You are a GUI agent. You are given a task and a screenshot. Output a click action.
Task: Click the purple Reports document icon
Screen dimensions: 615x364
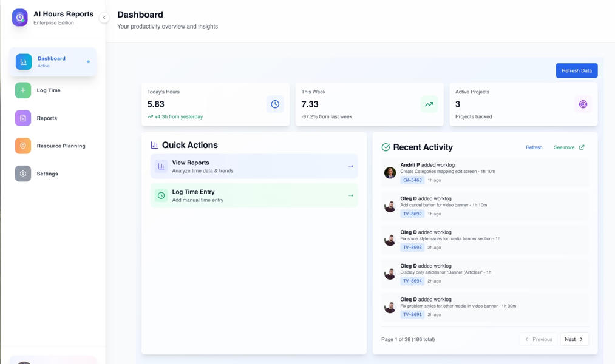pos(22,118)
